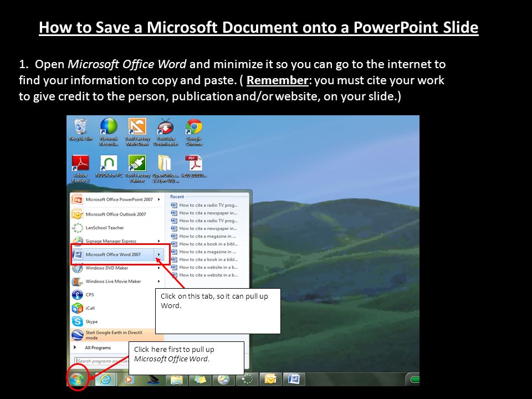
Task: Open the Windows Explorer taskbar folder icon
Action: (x=177, y=379)
